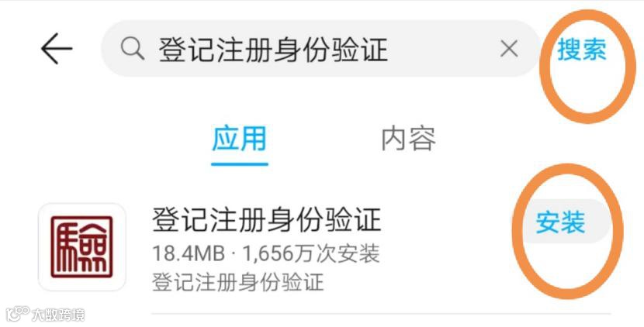Image resolution: width=644 pixels, height=327 pixels.
Task: Tap the blue 搜索 search button
Action: pyautogui.click(x=582, y=50)
